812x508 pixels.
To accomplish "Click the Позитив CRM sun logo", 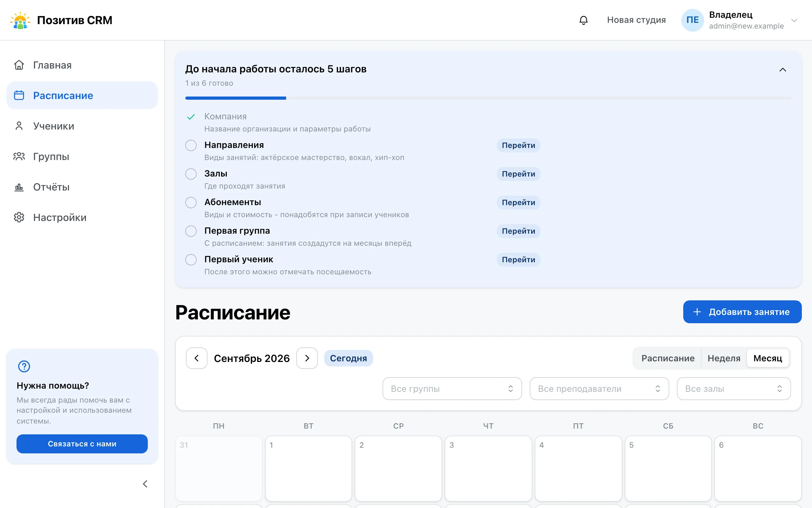I will pyautogui.click(x=20, y=20).
